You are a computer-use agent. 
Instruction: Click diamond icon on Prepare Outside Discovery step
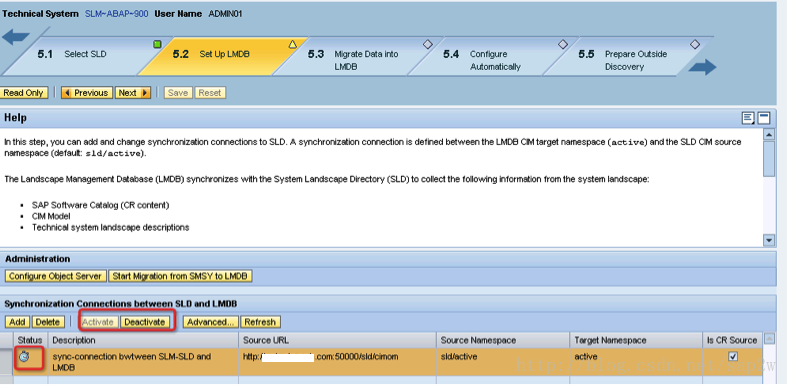coord(695,45)
